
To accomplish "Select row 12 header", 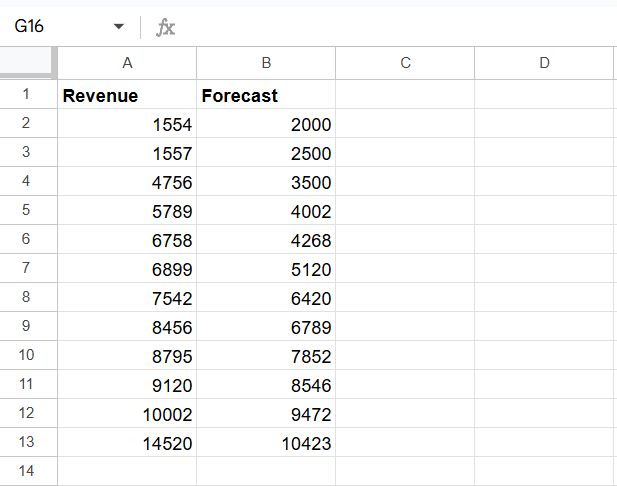I will (x=26, y=413).
